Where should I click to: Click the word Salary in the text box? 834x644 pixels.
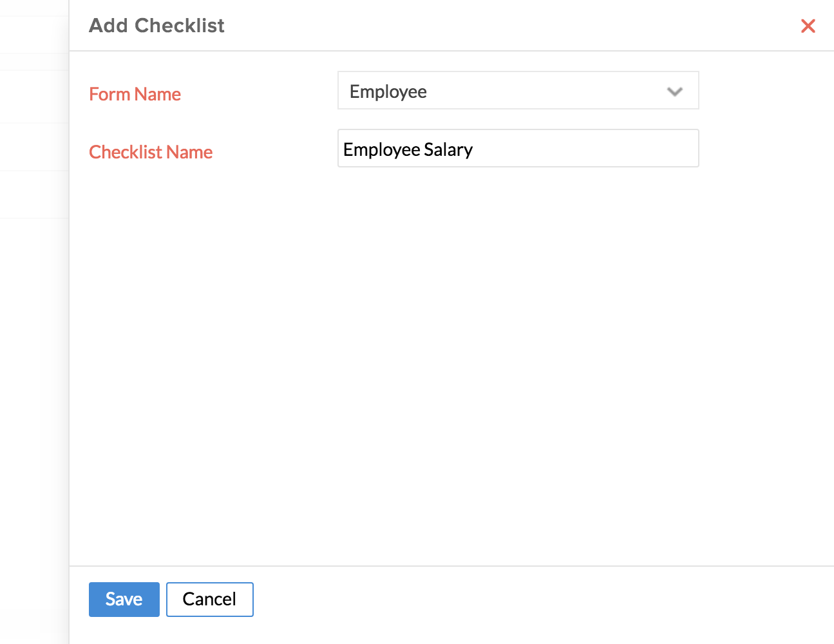448,149
